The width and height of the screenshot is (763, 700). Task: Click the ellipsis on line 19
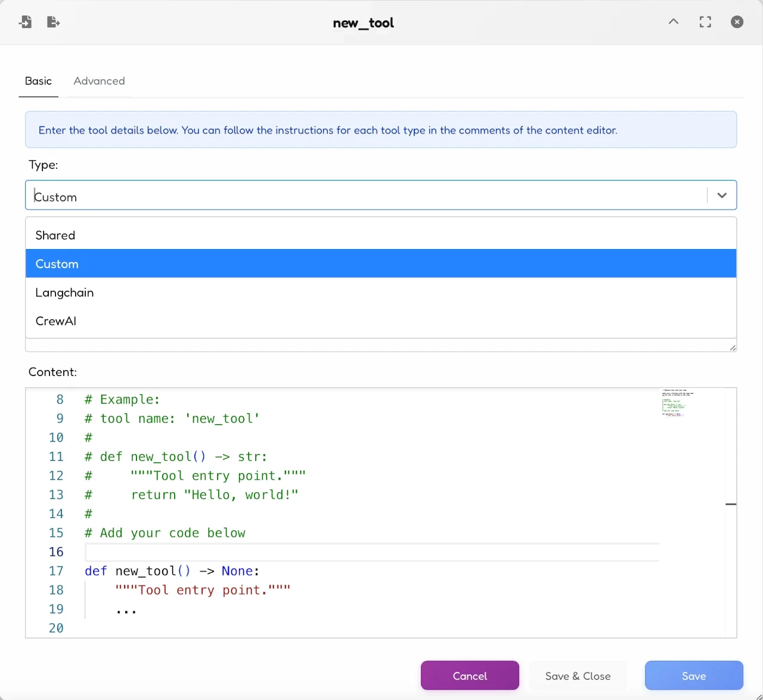point(126,610)
